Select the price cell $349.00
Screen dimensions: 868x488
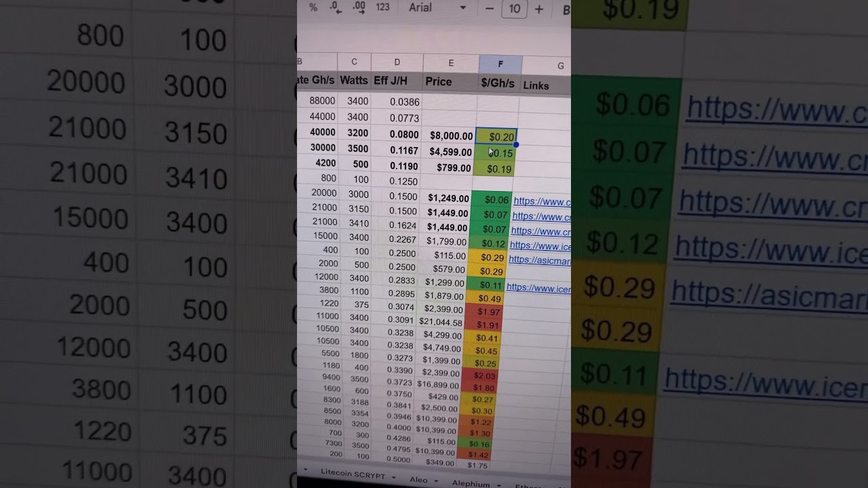pyautogui.click(x=434, y=462)
